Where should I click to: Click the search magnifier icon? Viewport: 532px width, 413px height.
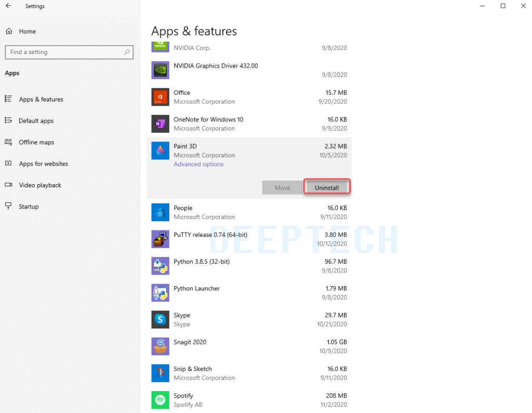coord(127,52)
